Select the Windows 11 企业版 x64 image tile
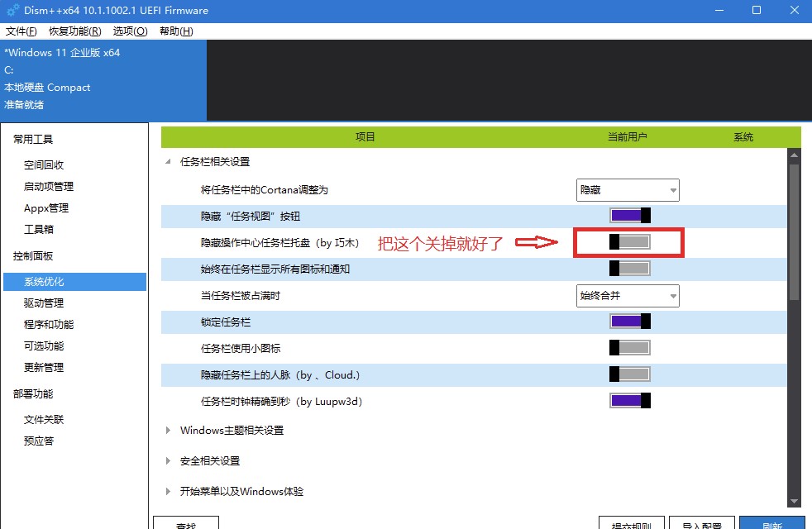812x529 pixels. coord(103,80)
